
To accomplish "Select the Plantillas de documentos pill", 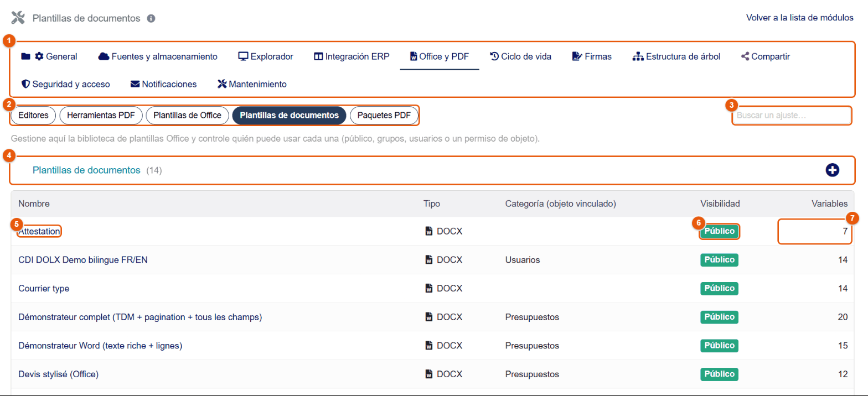I will tap(290, 116).
